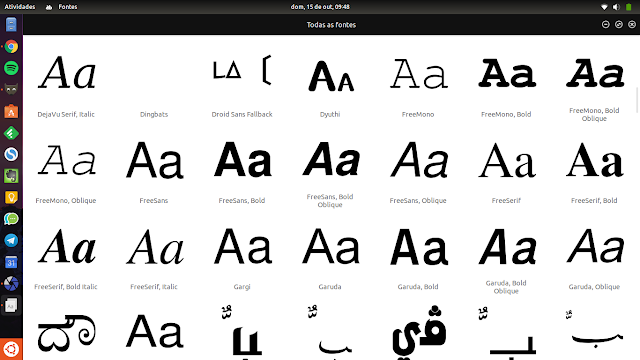Select the DejaVu Serif, Italic preview

tap(67, 73)
